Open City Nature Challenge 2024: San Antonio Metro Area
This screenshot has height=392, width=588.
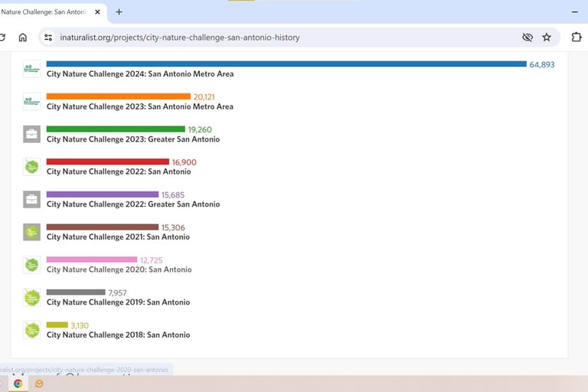coord(140,74)
